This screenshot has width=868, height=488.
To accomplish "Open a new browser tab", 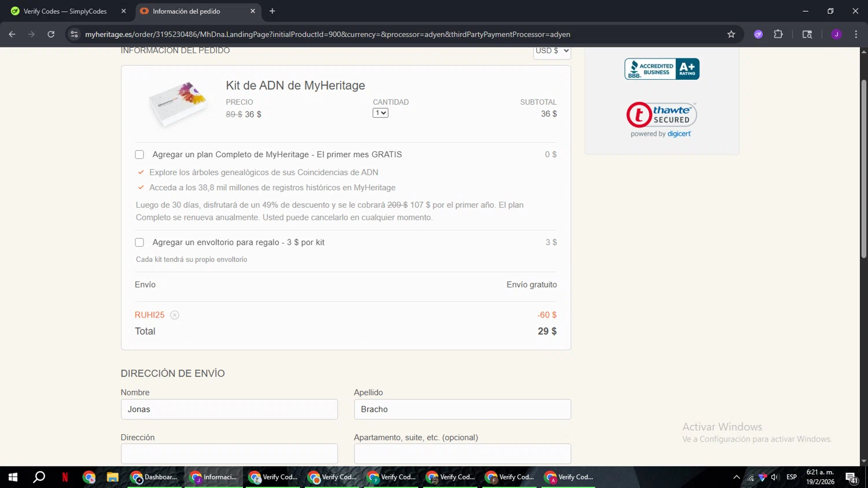I will [272, 11].
